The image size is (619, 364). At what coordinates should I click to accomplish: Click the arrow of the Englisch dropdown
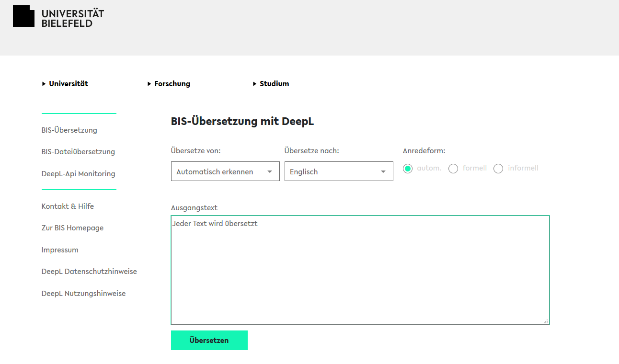(383, 172)
